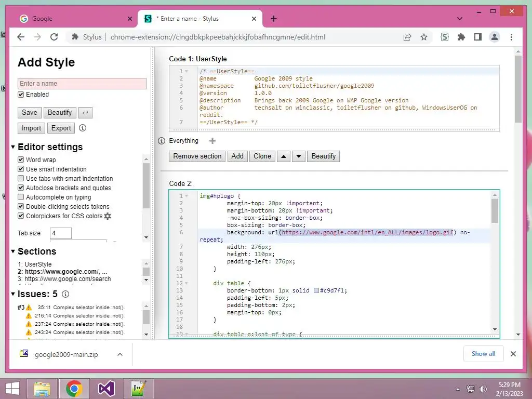This screenshot has width=532, height=399.
Task: Select the Enter a name - Stylus tab
Action: 200,19
